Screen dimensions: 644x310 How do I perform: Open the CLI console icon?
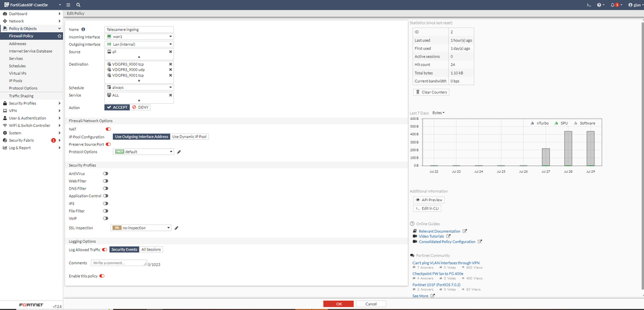tap(589, 5)
